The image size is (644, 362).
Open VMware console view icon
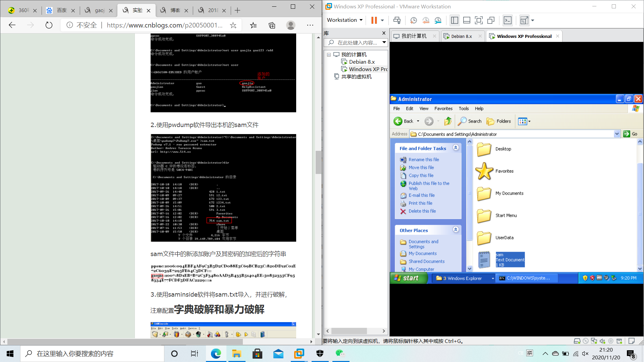coord(507,20)
